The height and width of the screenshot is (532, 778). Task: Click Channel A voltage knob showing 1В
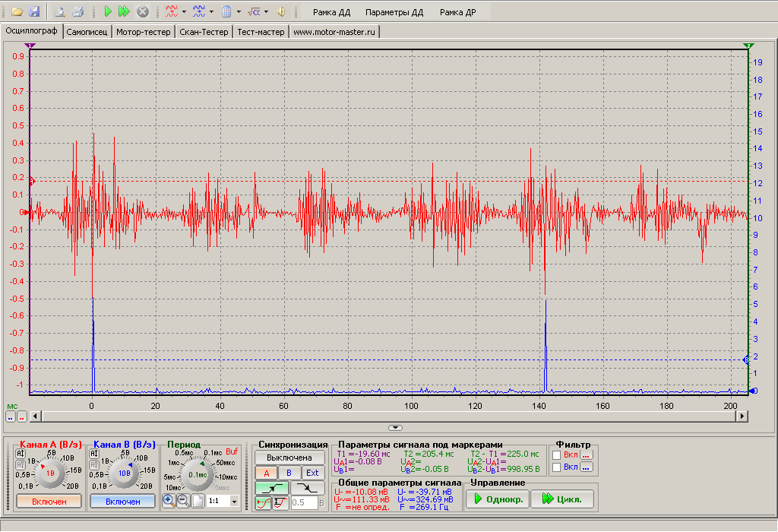(50, 473)
